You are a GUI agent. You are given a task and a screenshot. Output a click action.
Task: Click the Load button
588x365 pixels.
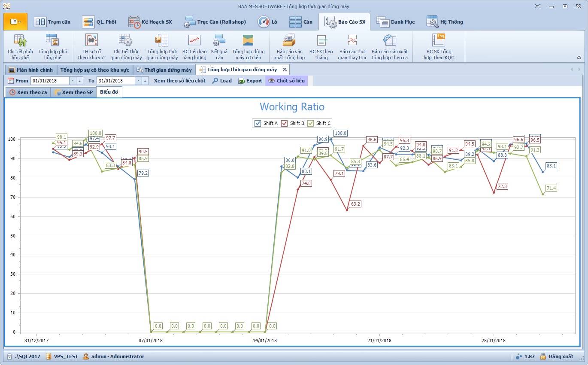[x=222, y=81]
